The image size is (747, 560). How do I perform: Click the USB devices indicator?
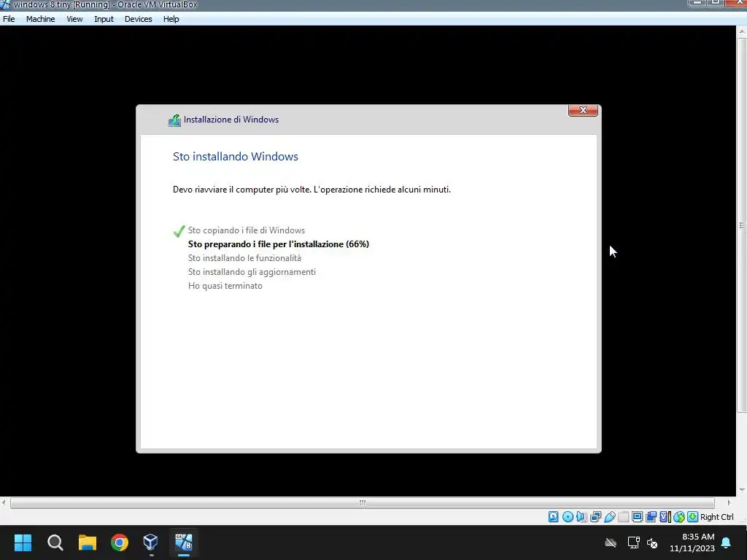pyautogui.click(x=610, y=517)
